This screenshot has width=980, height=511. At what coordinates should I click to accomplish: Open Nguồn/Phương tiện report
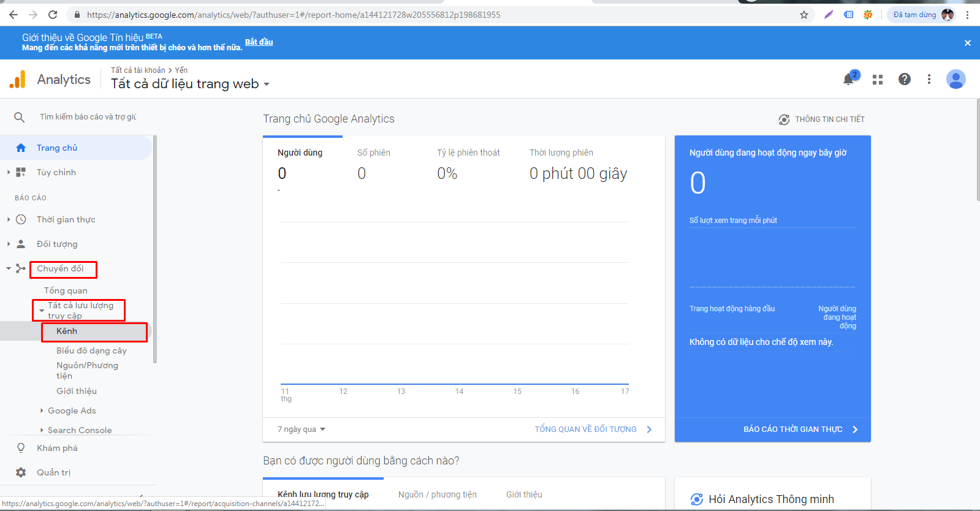coord(87,370)
